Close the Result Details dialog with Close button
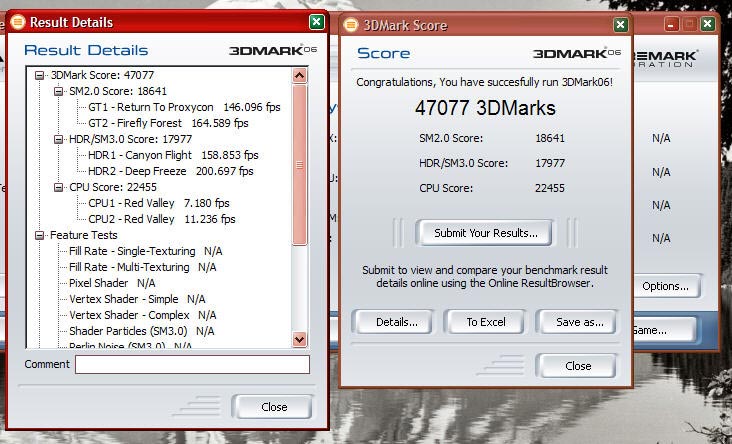Screen dimensions: 732x444 (273, 407)
